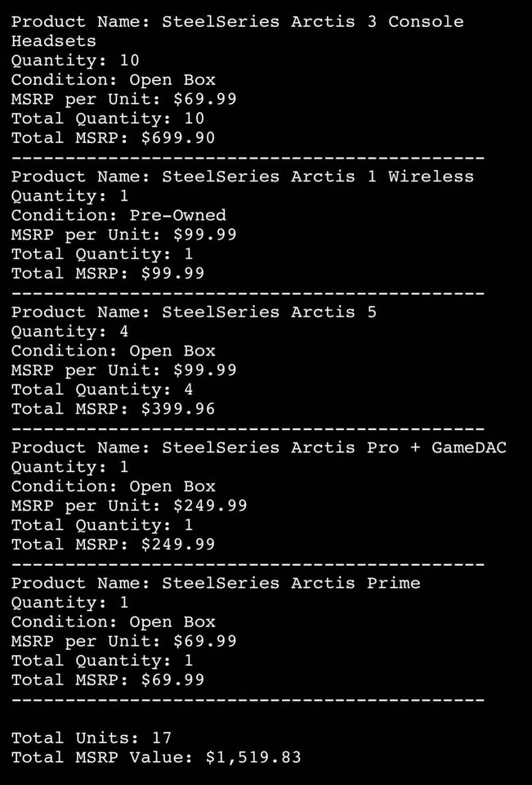Click the Open Box condition under Arctis 5
The image size is (532, 785).
[172, 351]
